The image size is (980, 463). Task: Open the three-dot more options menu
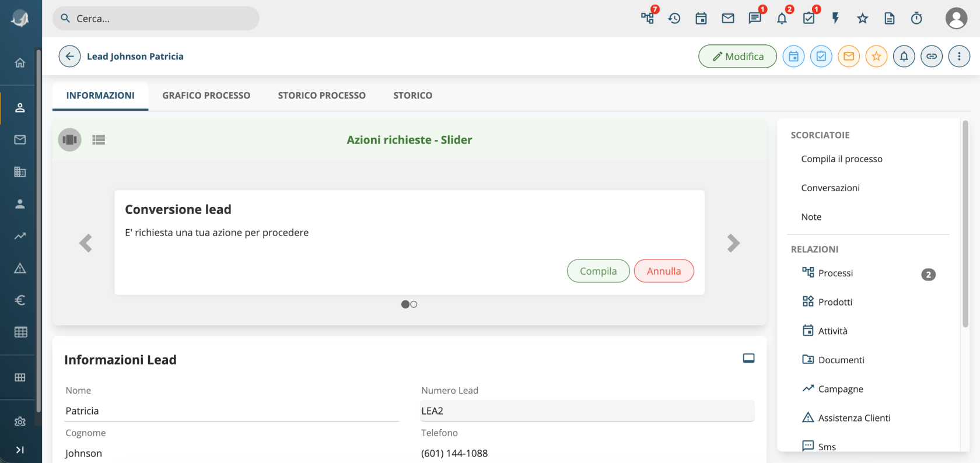pos(959,57)
